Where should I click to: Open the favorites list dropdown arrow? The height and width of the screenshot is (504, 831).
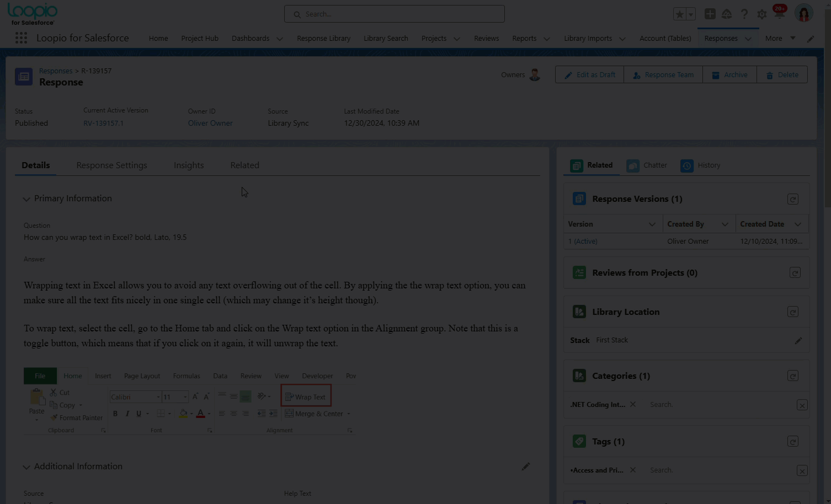[x=691, y=14]
